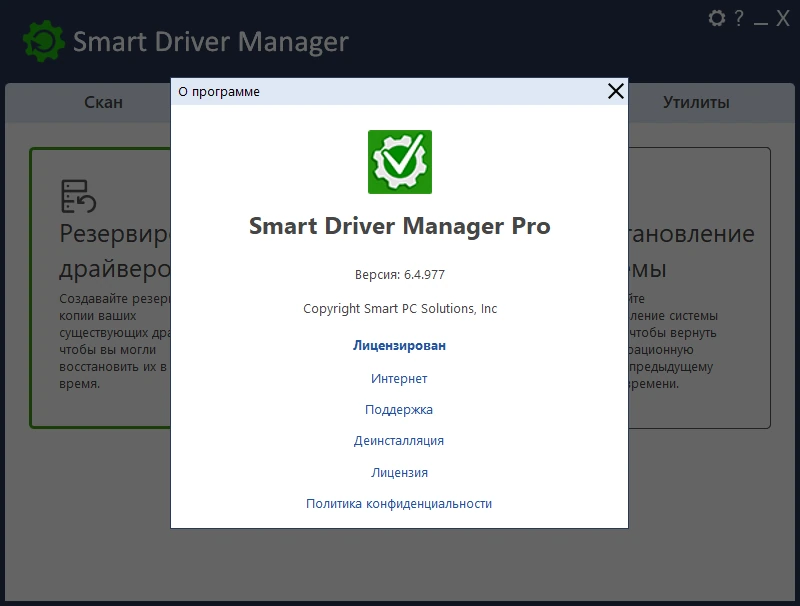Click the 'О программе' dialog title

[x=219, y=92]
